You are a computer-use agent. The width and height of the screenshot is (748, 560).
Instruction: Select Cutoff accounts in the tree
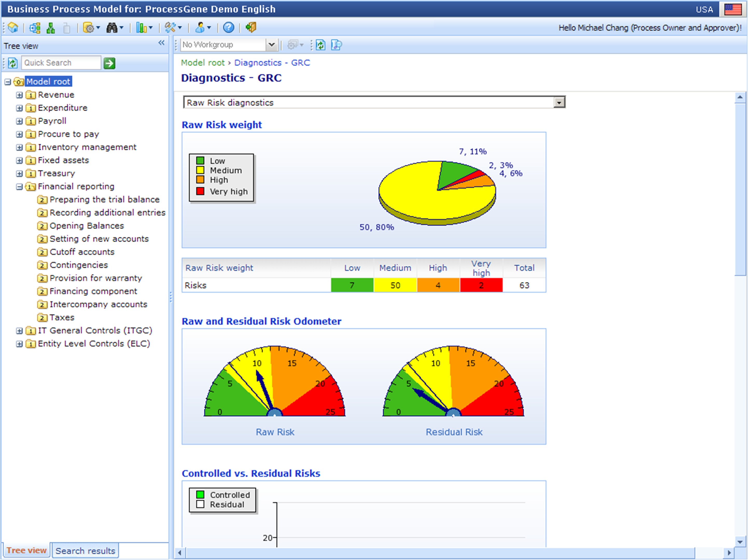82,252
